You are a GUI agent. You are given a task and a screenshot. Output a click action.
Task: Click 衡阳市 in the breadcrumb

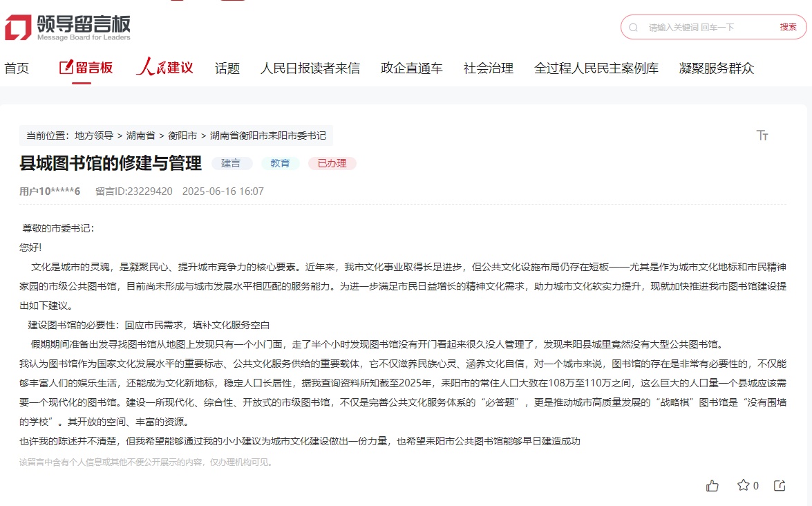pos(182,135)
